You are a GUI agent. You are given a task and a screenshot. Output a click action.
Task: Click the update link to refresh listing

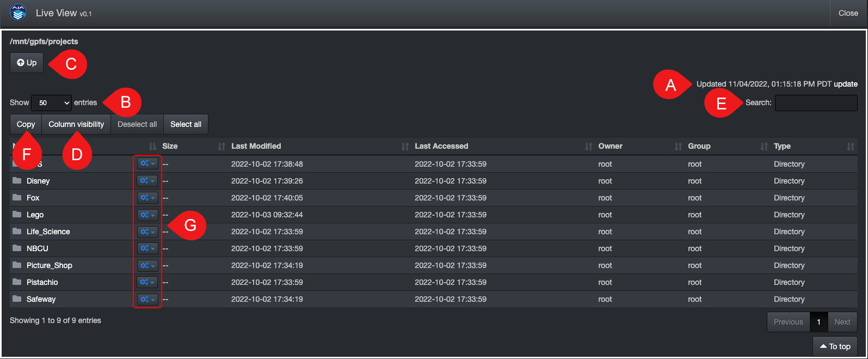tap(845, 84)
